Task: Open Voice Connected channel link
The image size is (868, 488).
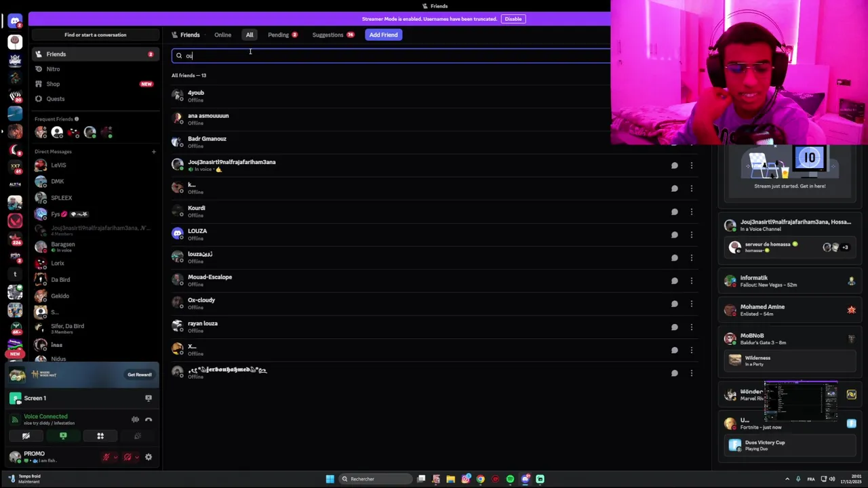Action: point(49,423)
